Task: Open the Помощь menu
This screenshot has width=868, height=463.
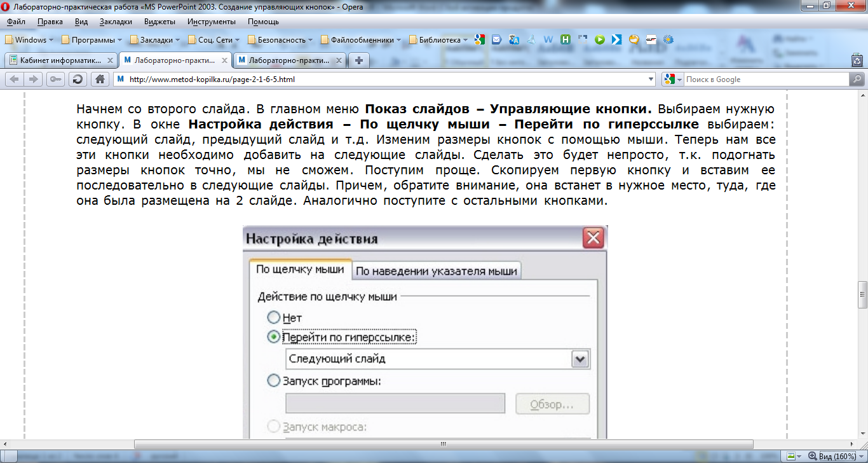Action: click(263, 21)
